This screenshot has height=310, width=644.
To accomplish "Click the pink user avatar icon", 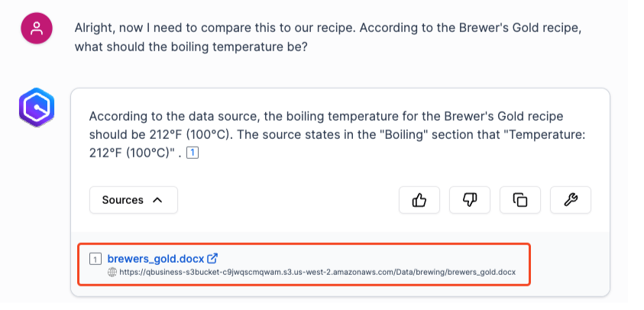I will coord(36,29).
